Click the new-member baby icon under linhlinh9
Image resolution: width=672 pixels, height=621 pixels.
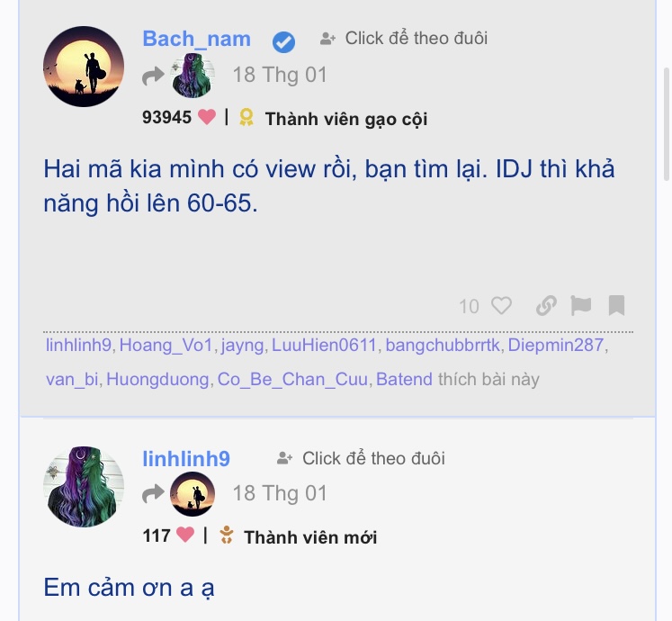227,535
